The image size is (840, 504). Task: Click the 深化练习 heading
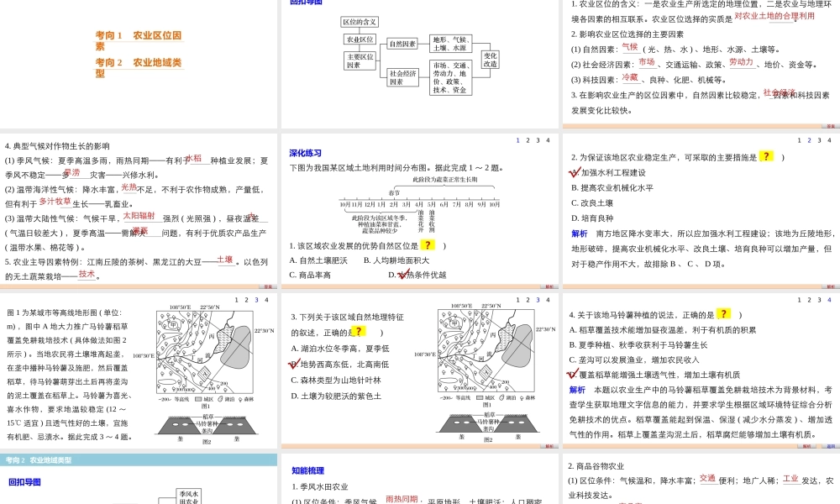(306, 153)
